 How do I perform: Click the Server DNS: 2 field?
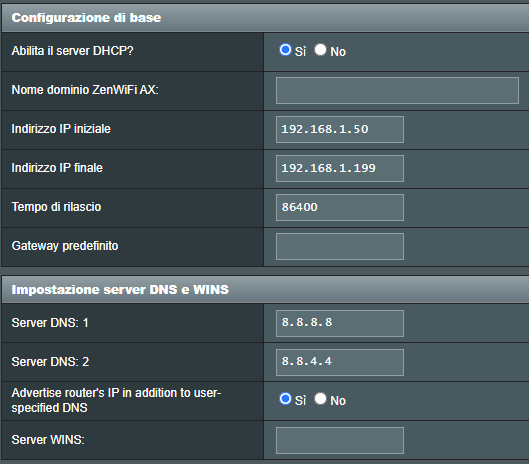[x=340, y=362]
